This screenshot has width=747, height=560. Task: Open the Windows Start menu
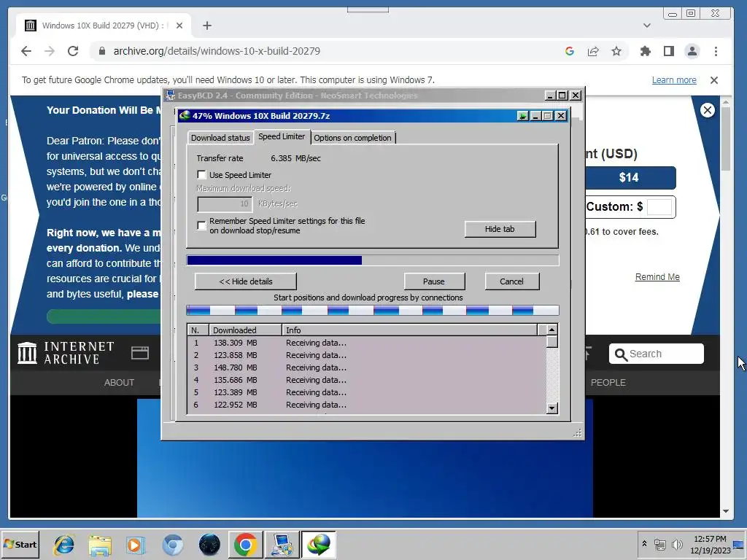20,544
